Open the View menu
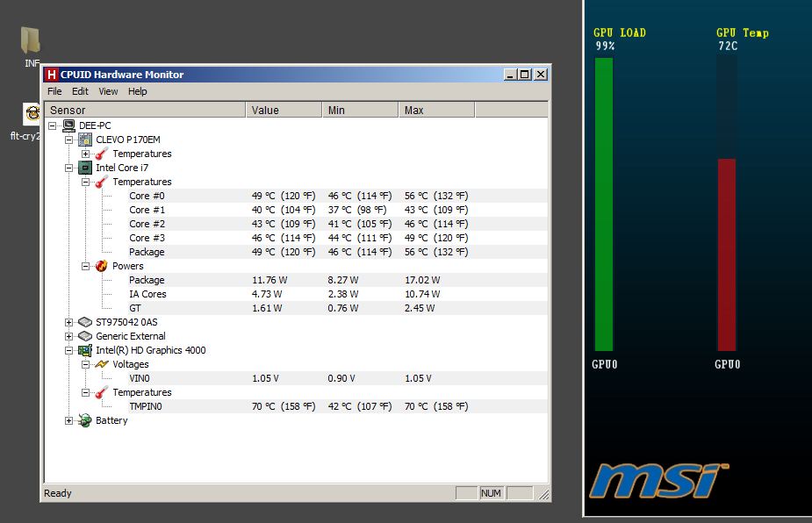Screen dimensions: 812x523 (108, 91)
